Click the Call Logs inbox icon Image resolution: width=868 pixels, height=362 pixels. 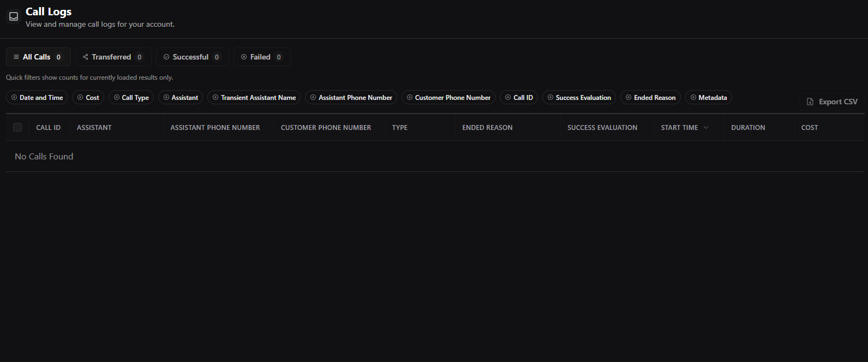(14, 17)
